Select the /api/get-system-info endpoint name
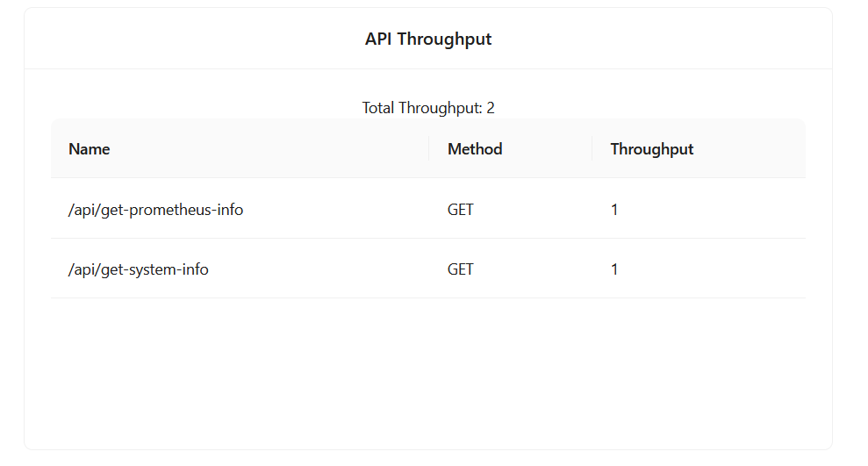Screen dimensions: 868x466 coord(139,269)
